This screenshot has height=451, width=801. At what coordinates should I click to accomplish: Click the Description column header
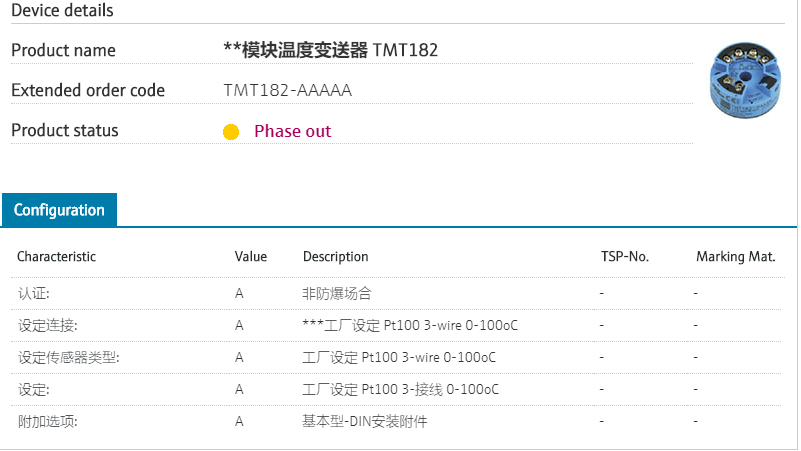point(336,257)
